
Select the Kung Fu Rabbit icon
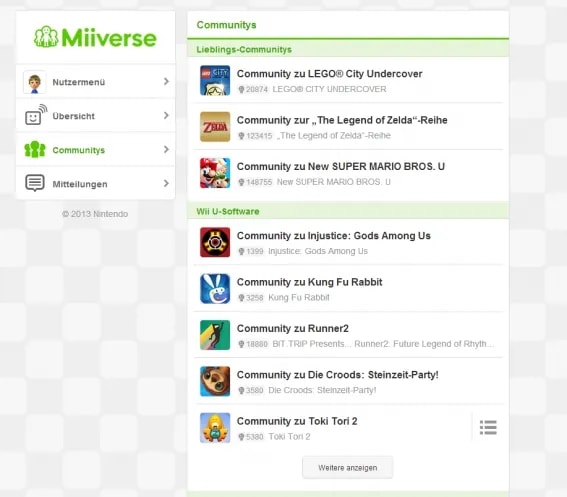215,289
